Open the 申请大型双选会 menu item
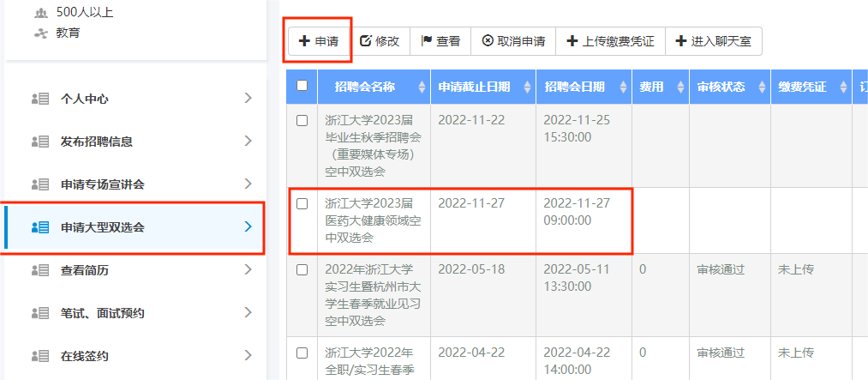 (103, 227)
